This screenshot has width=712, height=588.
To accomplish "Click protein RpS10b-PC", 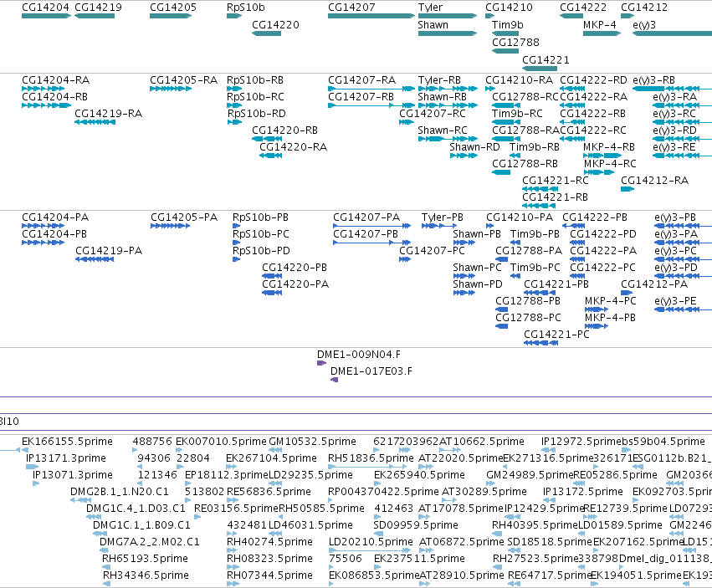I will tap(261, 234).
